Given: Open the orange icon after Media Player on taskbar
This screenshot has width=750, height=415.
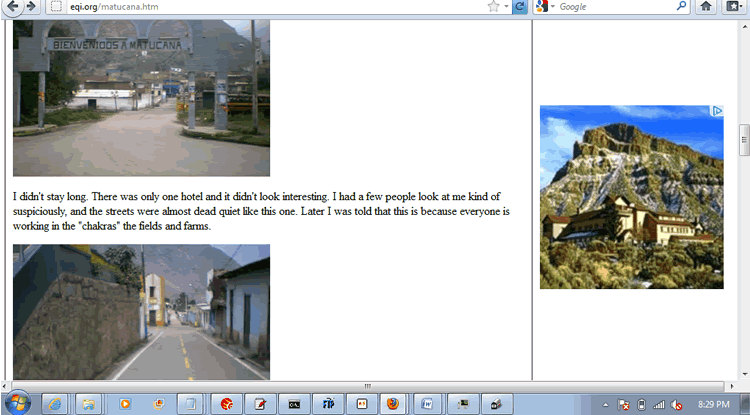Looking at the screenshot, I should click(159, 404).
